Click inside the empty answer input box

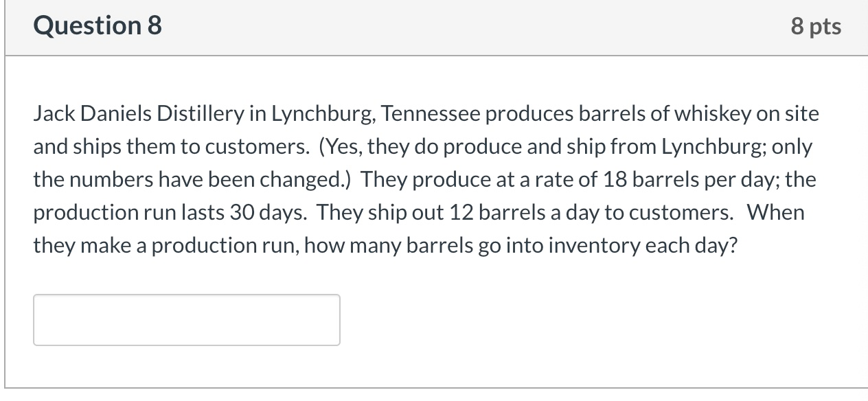click(x=185, y=319)
